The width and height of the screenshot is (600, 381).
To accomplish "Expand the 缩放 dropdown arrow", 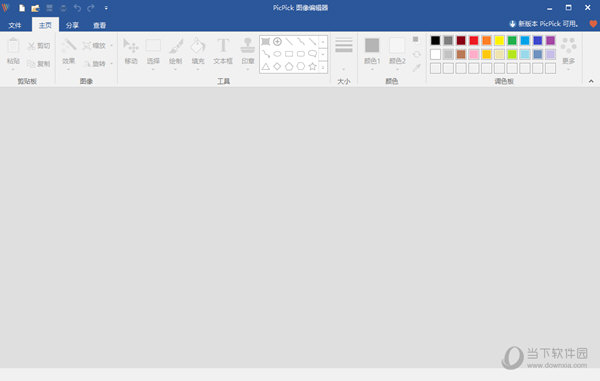I will coord(111,46).
